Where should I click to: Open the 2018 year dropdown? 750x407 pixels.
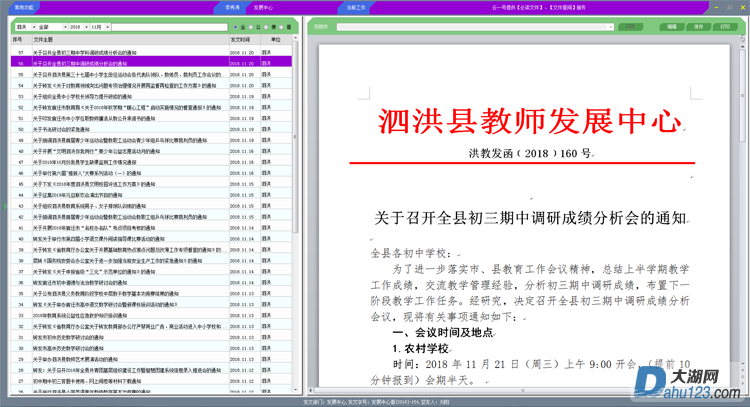[x=79, y=27]
